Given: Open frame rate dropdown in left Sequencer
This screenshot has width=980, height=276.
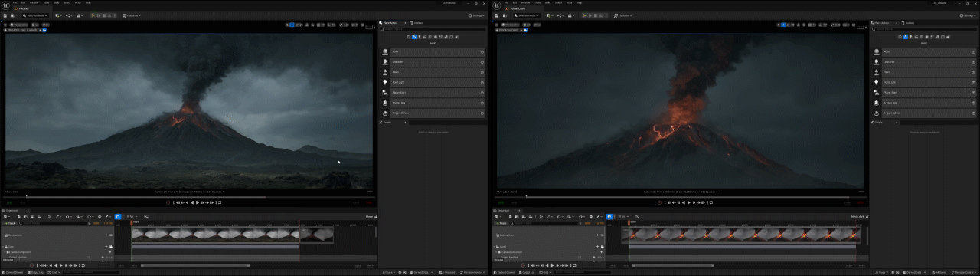Looking at the screenshot, I should [x=132, y=217].
